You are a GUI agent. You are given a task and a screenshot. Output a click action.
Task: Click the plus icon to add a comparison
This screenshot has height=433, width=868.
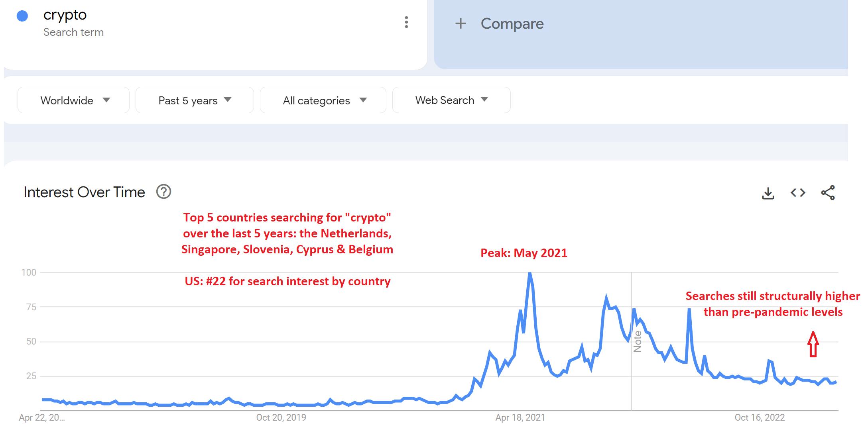click(x=461, y=24)
